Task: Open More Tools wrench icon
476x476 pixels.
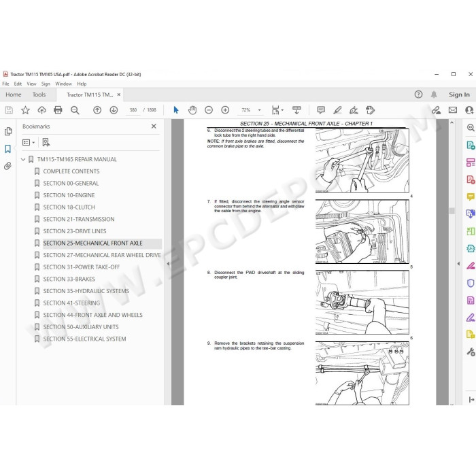Action: pyautogui.click(x=471, y=352)
